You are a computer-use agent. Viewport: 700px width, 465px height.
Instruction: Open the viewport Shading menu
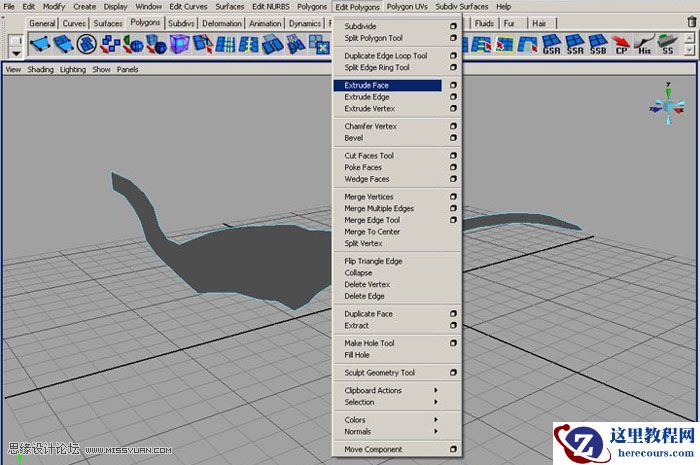coord(40,70)
